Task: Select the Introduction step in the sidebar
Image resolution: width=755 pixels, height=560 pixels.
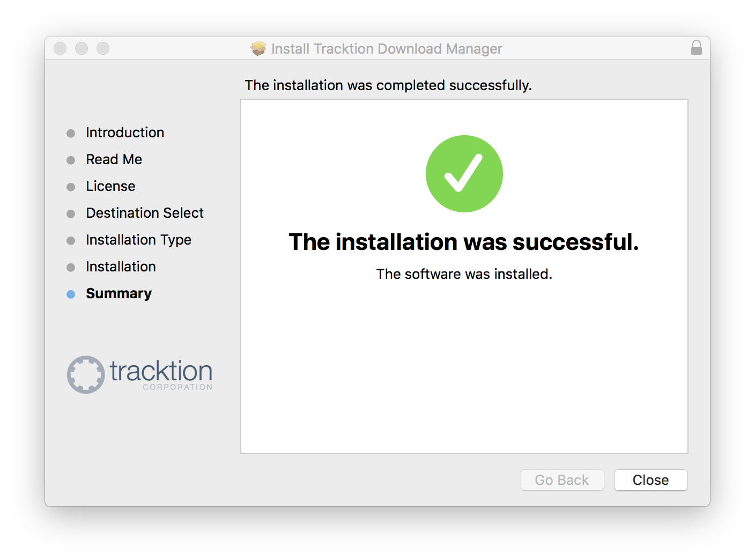Action: tap(125, 132)
